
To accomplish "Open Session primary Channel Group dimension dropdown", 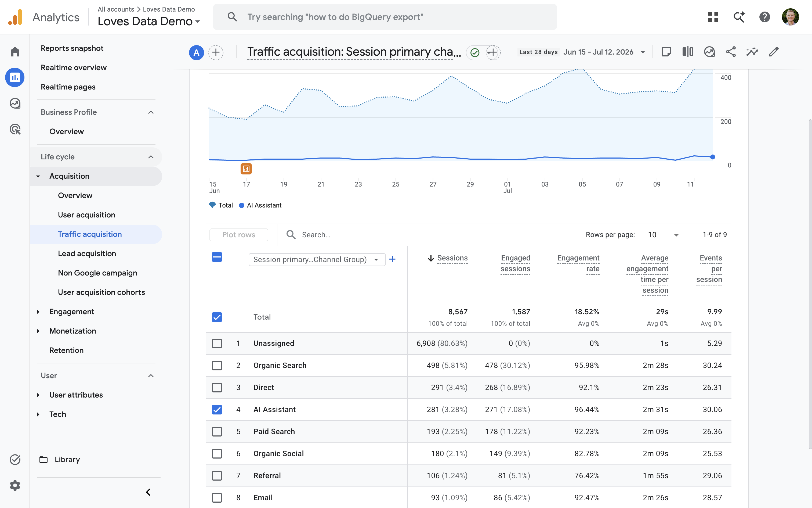I will [x=317, y=259].
